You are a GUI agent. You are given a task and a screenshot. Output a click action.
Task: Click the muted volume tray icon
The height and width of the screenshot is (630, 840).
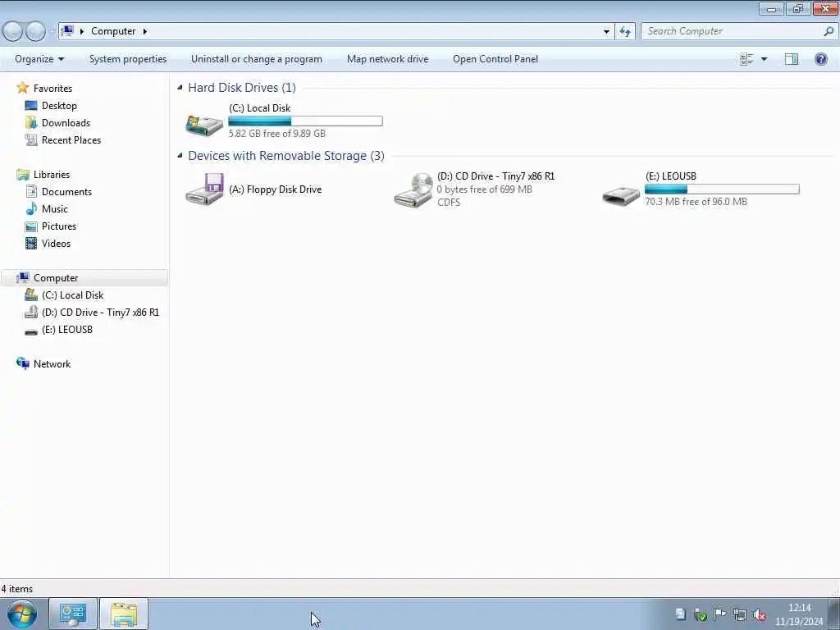click(759, 614)
